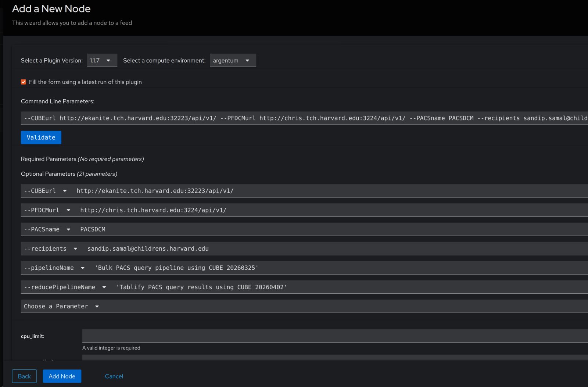Click the Validate button
This screenshot has height=387, width=588.
tap(41, 137)
